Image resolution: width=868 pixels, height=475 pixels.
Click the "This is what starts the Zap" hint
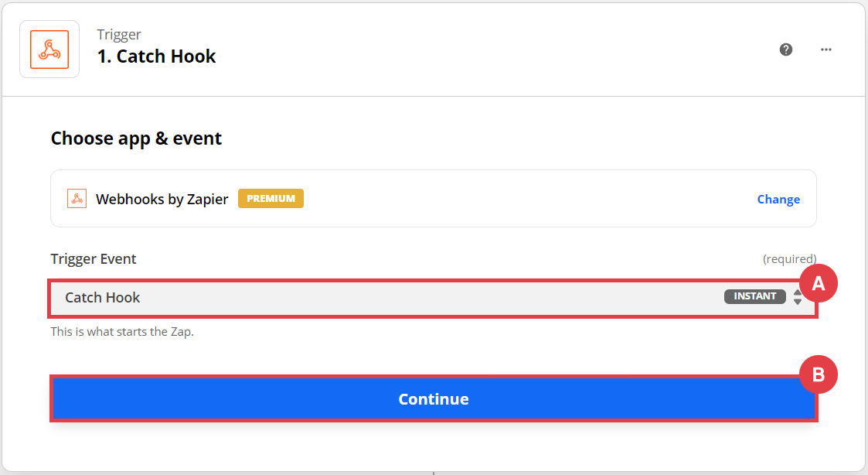(122, 332)
